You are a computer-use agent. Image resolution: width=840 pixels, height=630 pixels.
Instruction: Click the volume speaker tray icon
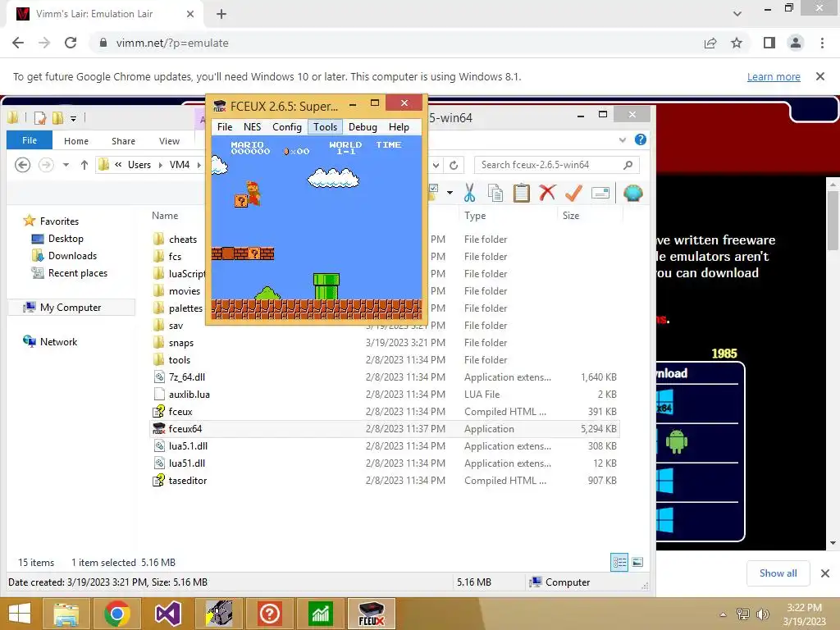pyautogui.click(x=762, y=614)
